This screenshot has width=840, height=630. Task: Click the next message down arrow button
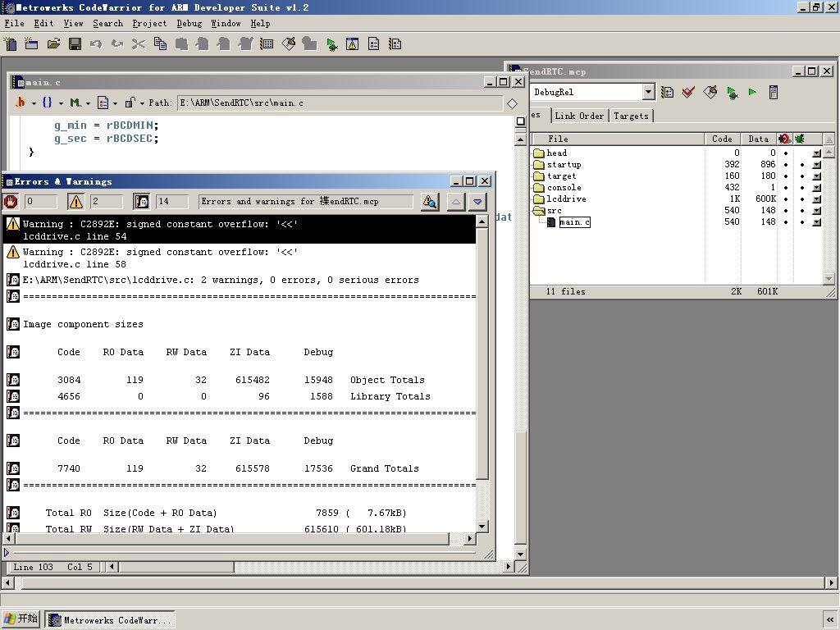pos(477,202)
